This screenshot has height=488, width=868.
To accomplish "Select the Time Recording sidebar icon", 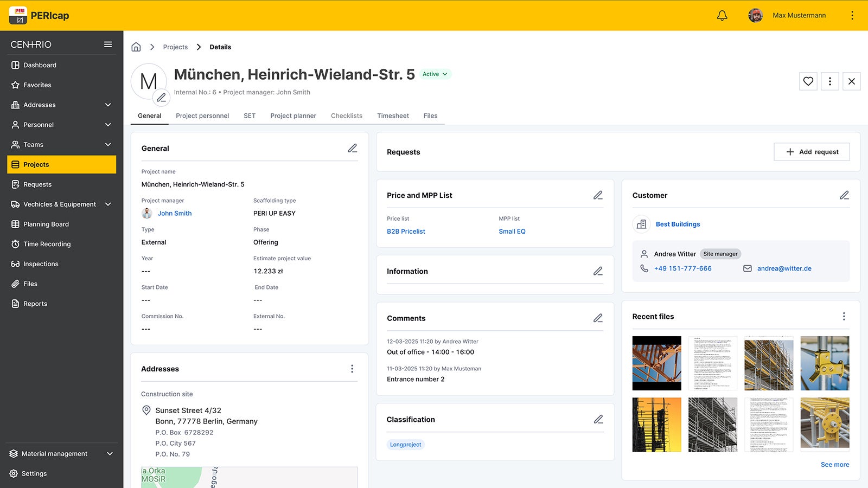I will click(16, 244).
